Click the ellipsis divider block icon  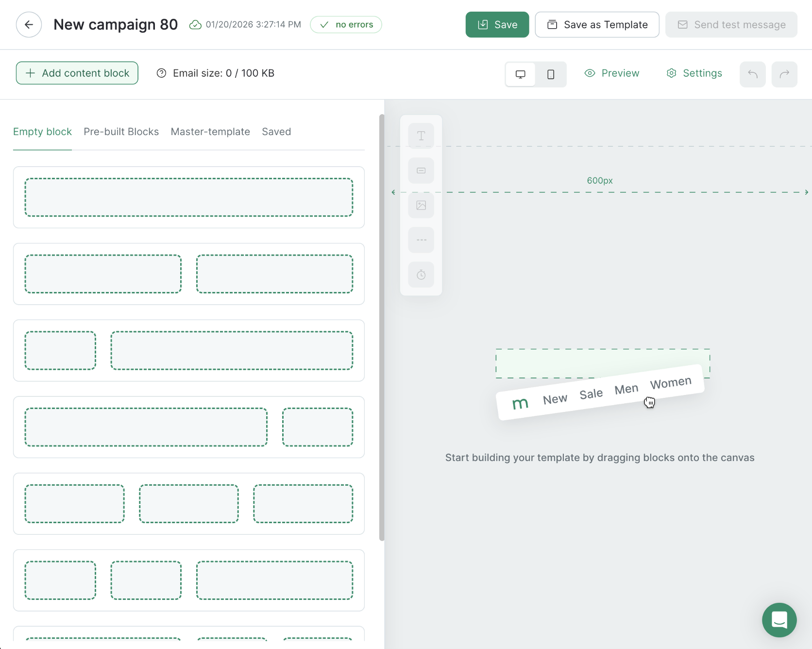click(x=421, y=239)
